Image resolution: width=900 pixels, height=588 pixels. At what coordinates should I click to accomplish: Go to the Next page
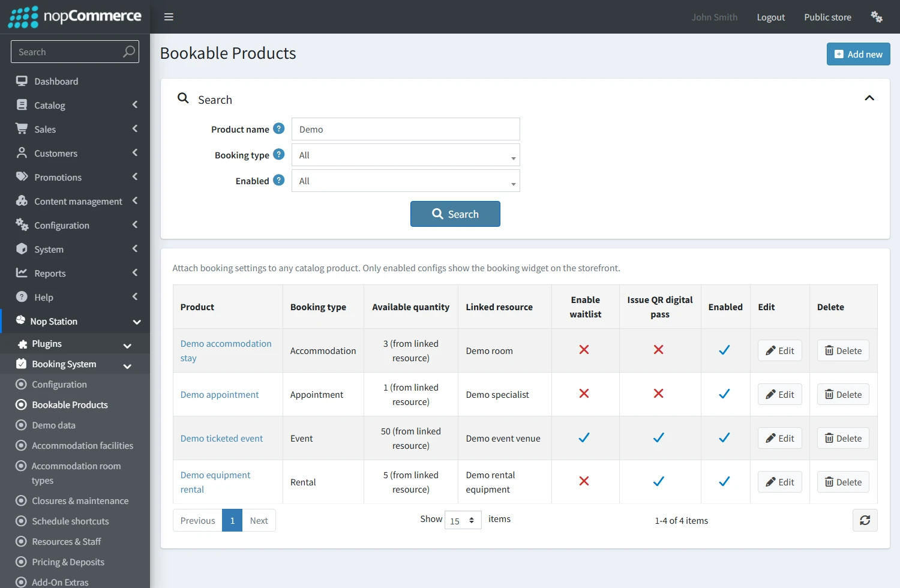pyautogui.click(x=259, y=520)
